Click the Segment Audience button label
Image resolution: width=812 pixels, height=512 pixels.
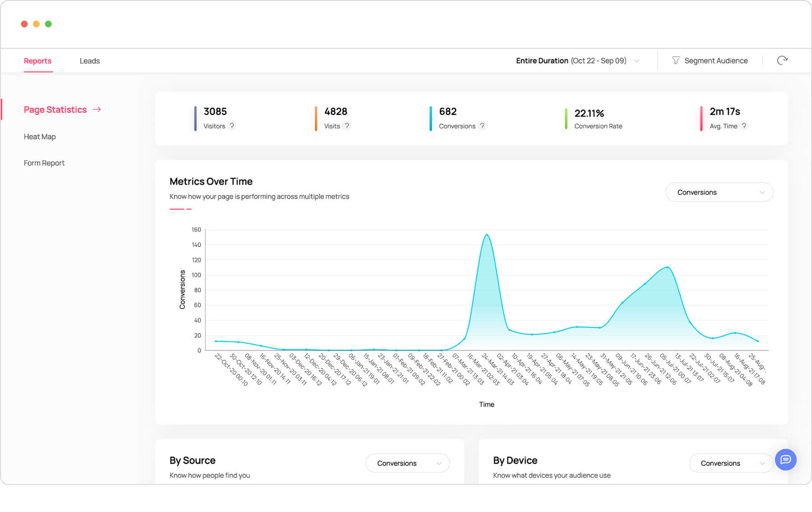click(715, 61)
